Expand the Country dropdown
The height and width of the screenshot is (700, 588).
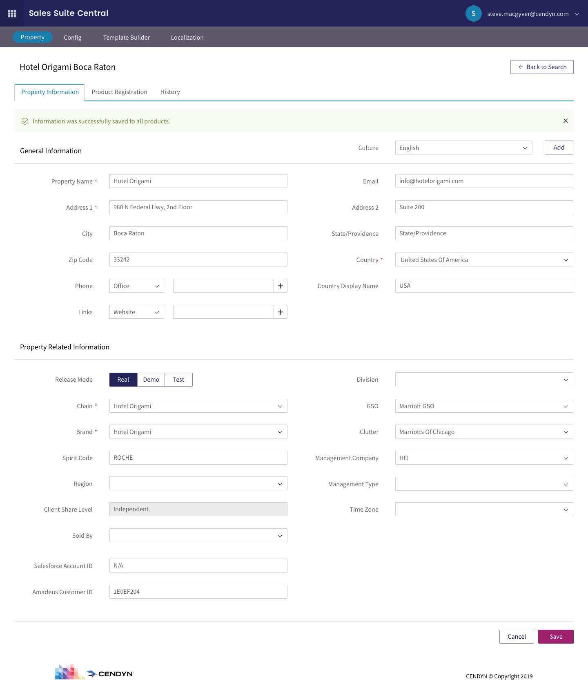coord(484,260)
